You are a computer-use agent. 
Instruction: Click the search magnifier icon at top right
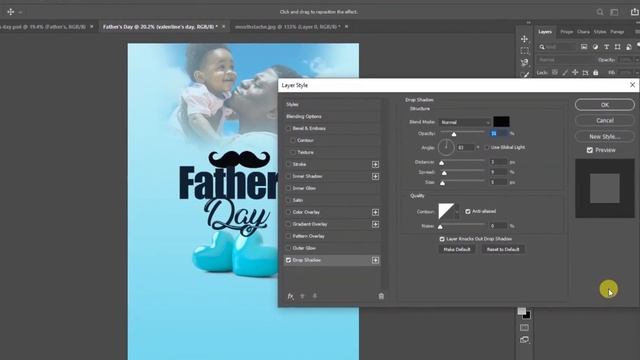[x=600, y=12]
